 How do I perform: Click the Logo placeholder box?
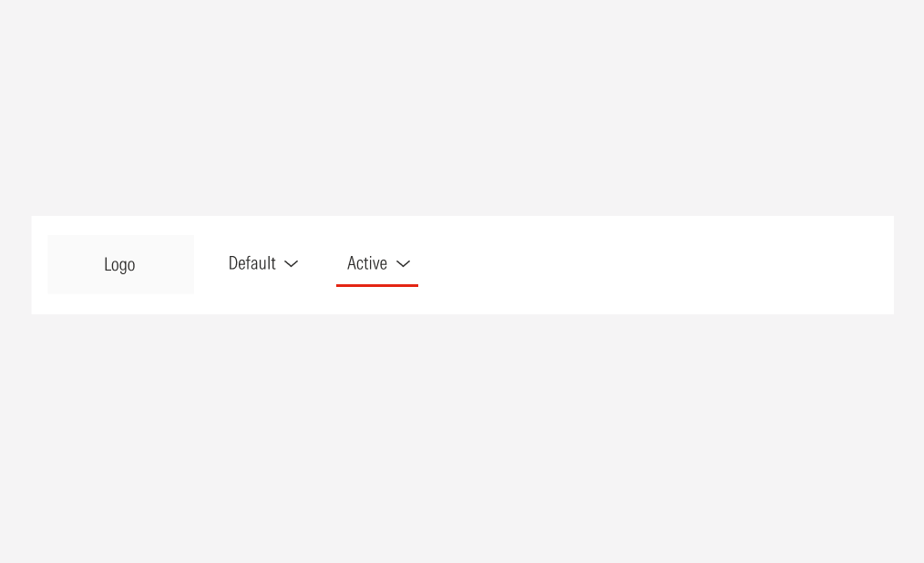click(120, 264)
